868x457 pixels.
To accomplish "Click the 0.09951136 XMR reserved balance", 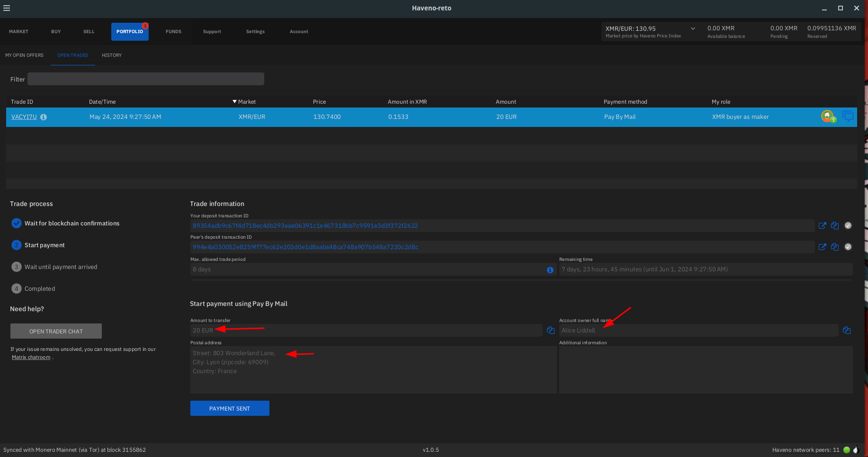I will (832, 28).
